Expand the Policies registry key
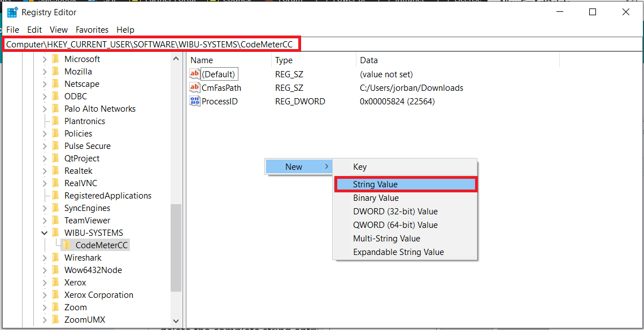Image resolution: width=644 pixels, height=330 pixels. tap(44, 133)
